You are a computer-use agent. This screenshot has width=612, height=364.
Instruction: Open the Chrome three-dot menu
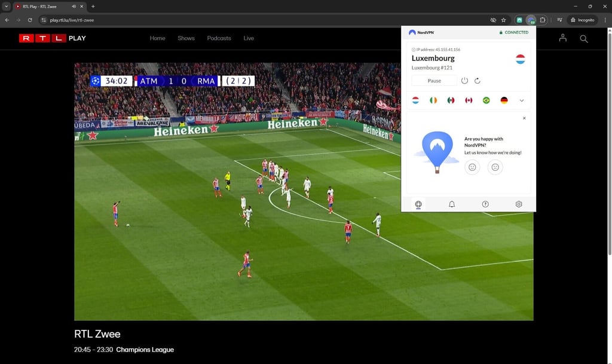(605, 20)
